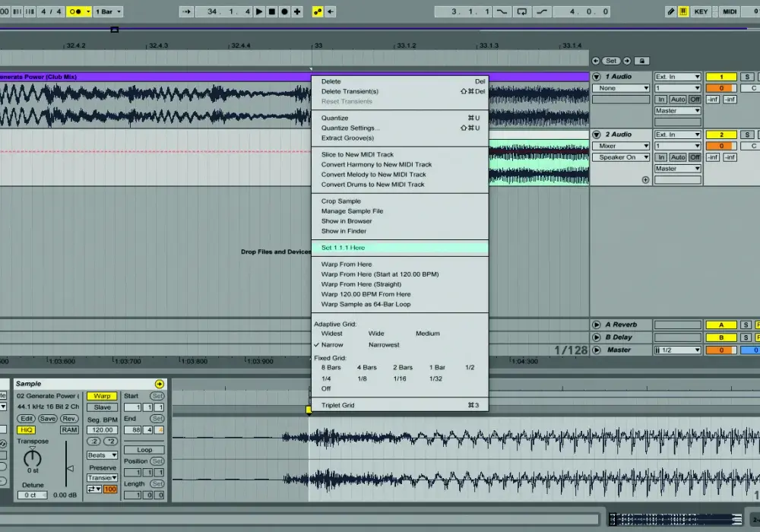This screenshot has height=532, width=760.
Task: Click the overview bar position marker
Action: [115, 30]
